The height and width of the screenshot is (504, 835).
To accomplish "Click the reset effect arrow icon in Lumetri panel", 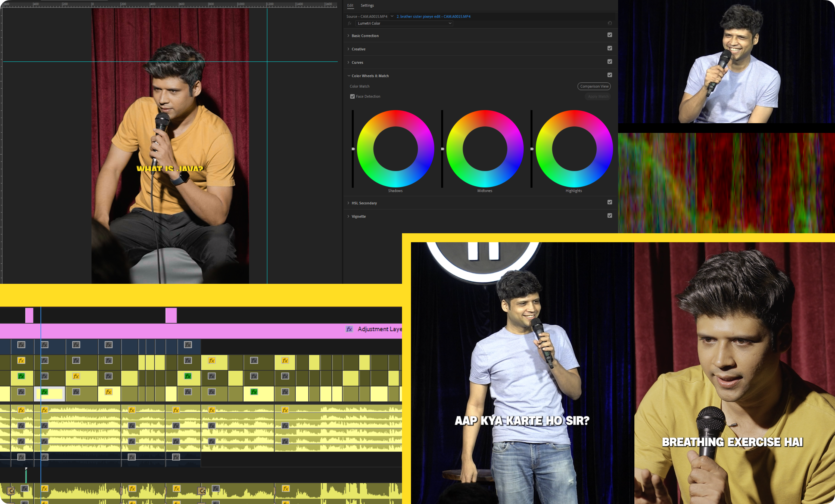I will click(x=610, y=23).
